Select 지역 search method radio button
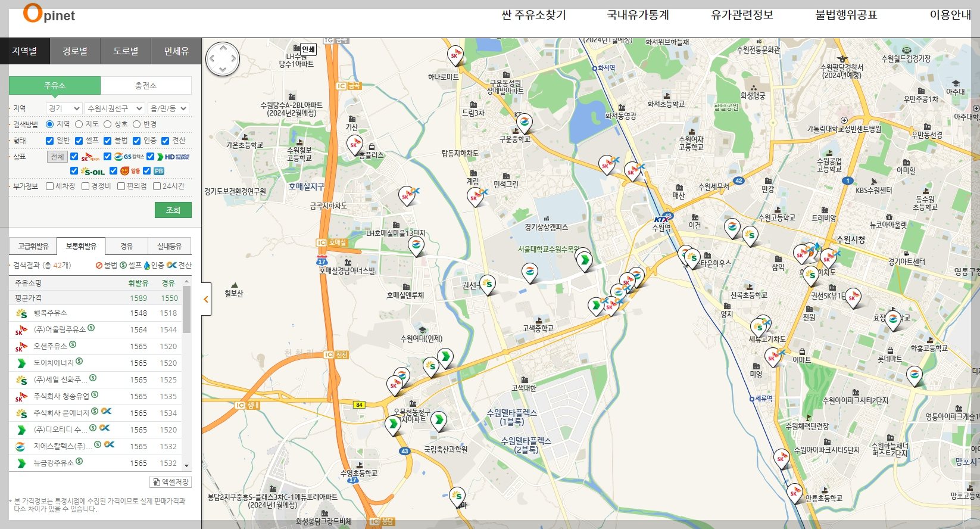Viewport: 980px width, 529px height. tap(50, 124)
